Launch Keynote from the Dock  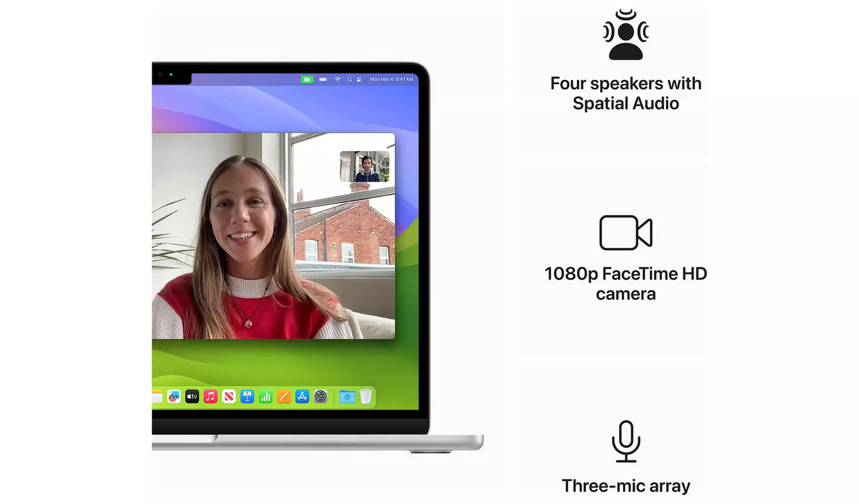tap(247, 396)
